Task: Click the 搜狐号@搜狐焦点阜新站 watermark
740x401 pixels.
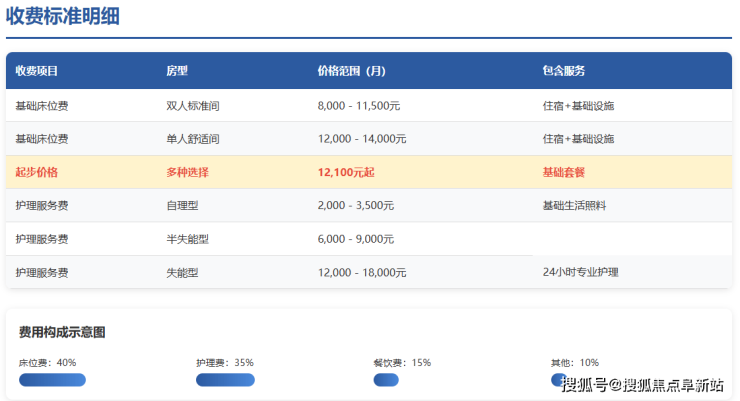Action: pyautogui.click(x=642, y=385)
